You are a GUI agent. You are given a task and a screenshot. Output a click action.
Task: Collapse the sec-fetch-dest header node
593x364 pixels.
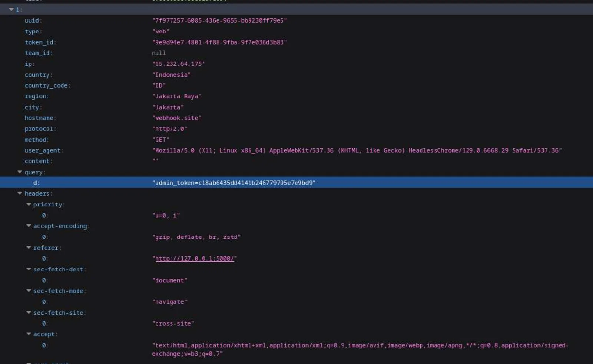29,269
